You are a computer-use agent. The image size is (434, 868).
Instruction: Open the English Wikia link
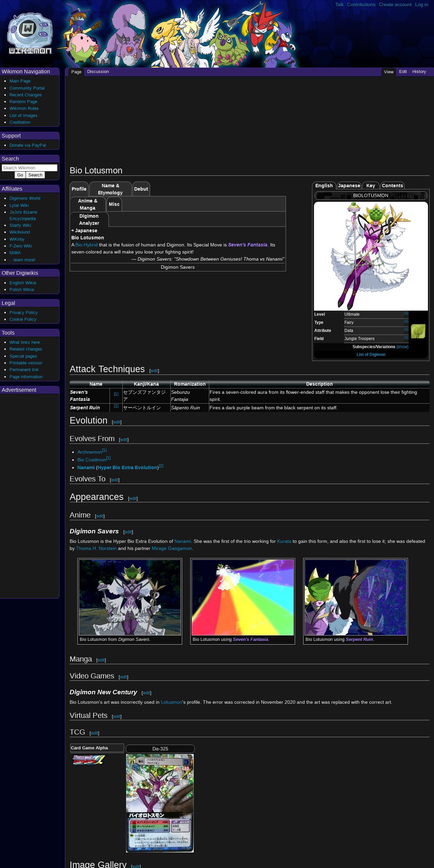[x=23, y=283]
